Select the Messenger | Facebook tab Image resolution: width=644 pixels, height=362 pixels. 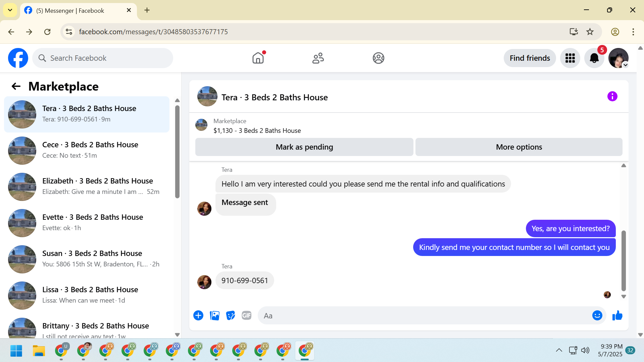[79, 10]
